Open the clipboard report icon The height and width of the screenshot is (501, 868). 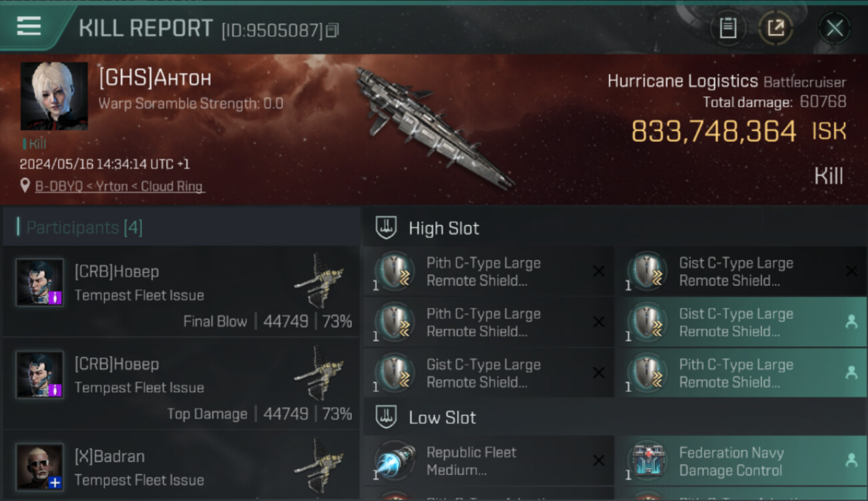[728, 28]
